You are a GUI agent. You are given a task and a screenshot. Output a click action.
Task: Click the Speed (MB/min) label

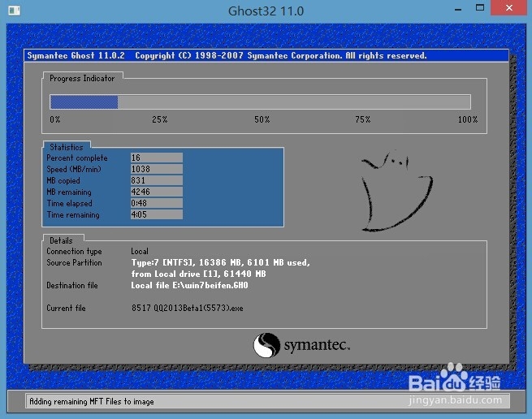pos(74,169)
